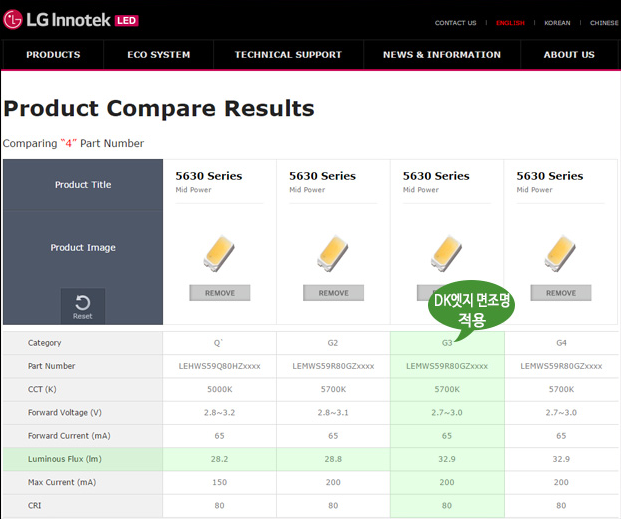Click the CRI row label
Image resolution: width=621 pixels, height=519 pixels.
pyautogui.click(x=34, y=506)
